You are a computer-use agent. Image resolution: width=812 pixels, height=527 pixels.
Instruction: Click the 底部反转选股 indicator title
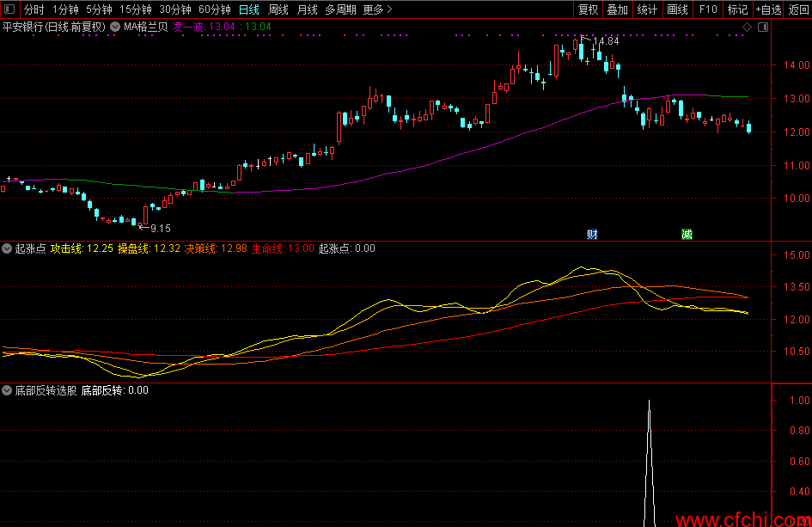(x=46, y=390)
